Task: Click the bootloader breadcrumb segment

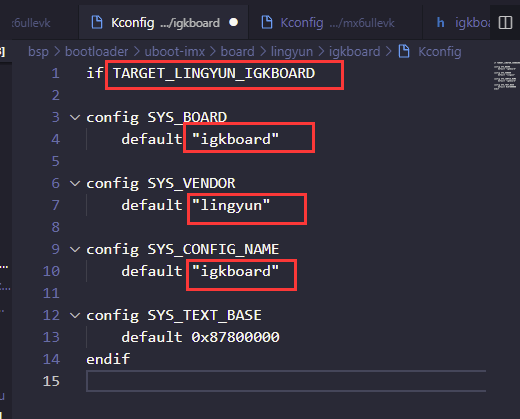Action: 96,52
